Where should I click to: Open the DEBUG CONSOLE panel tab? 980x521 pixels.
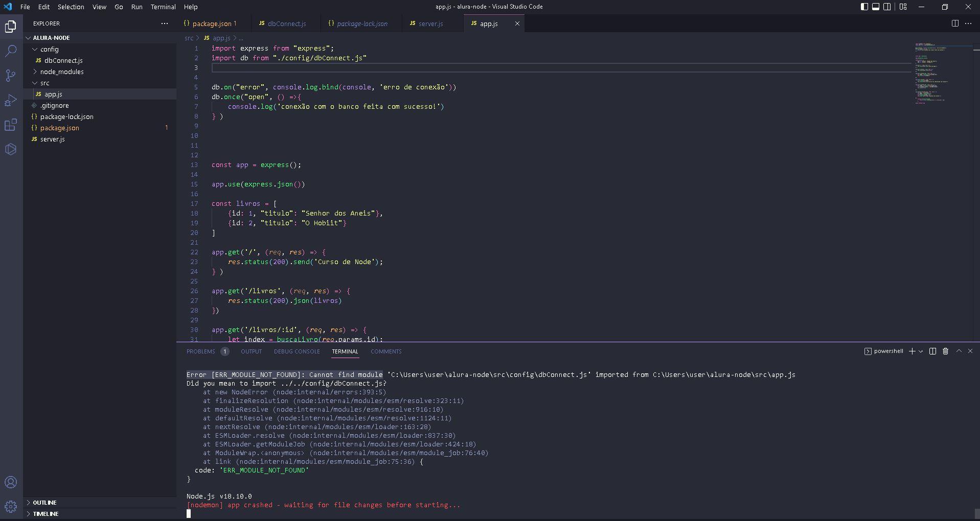click(297, 351)
